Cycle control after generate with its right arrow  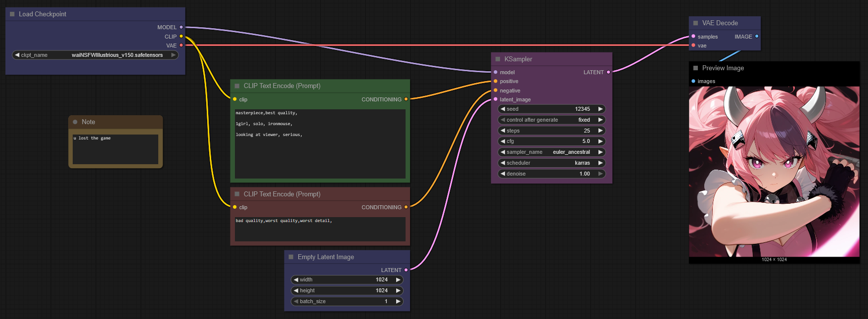[600, 120]
